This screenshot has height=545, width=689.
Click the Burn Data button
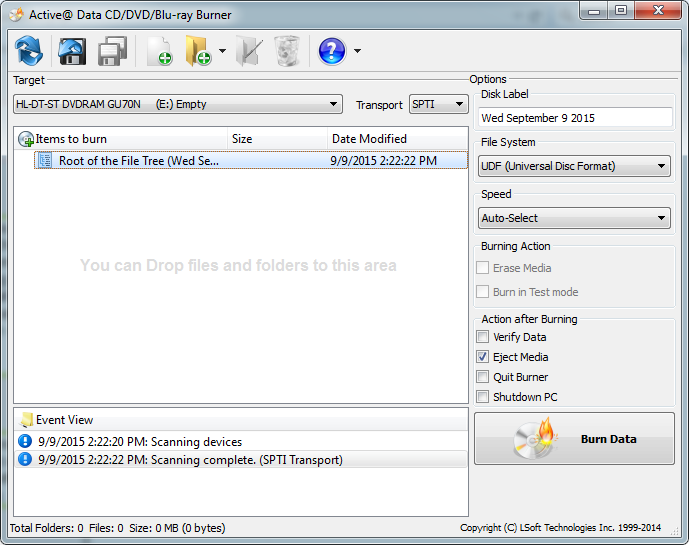tap(574, 439)
